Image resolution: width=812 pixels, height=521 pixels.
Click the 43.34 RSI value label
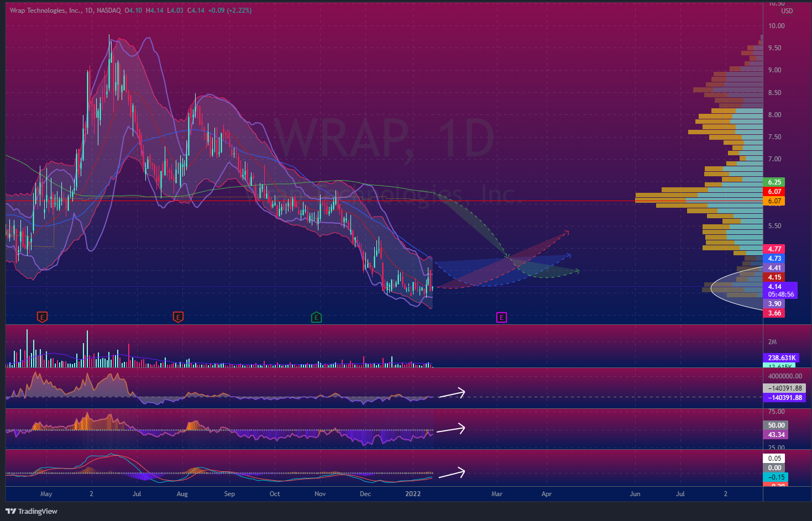(776, 435)
